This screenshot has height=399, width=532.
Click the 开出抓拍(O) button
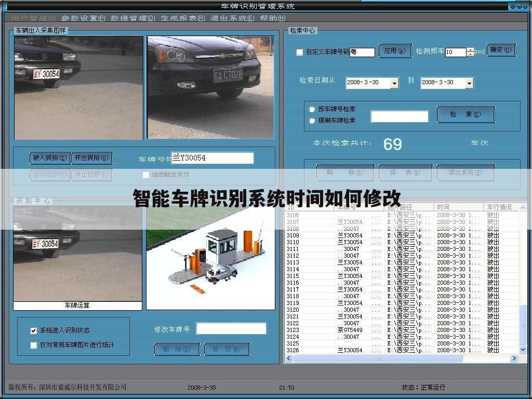pos(92,158)
